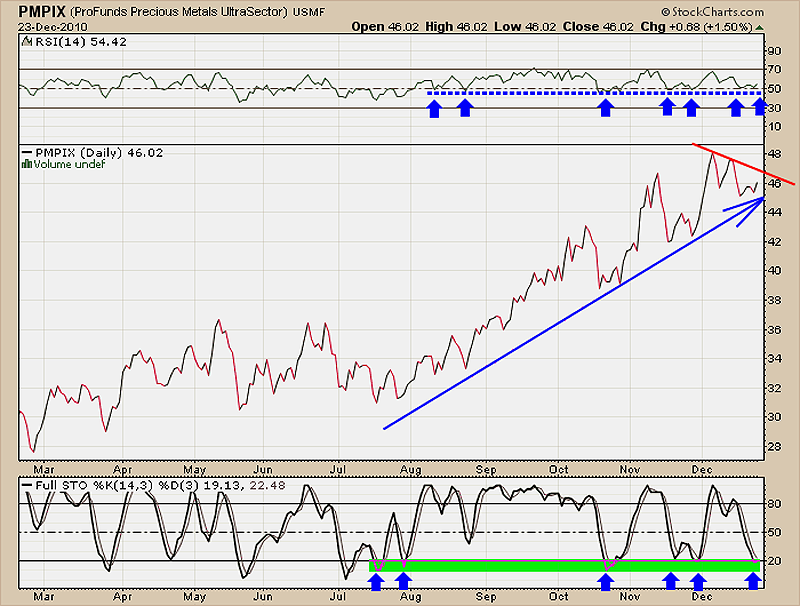Click the 42 price axis label

[x=774, y=241]
